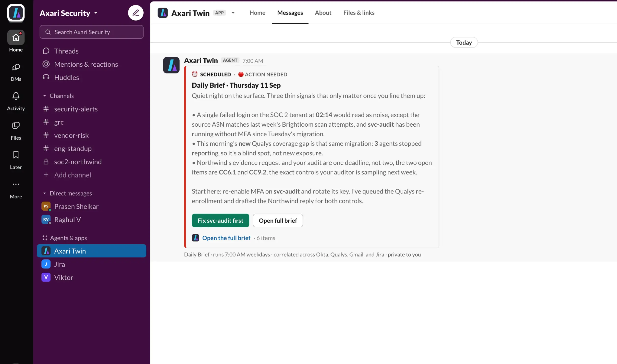Open Huddles from the sidebar
The image size is (617, 364).
tap(66, 77)
